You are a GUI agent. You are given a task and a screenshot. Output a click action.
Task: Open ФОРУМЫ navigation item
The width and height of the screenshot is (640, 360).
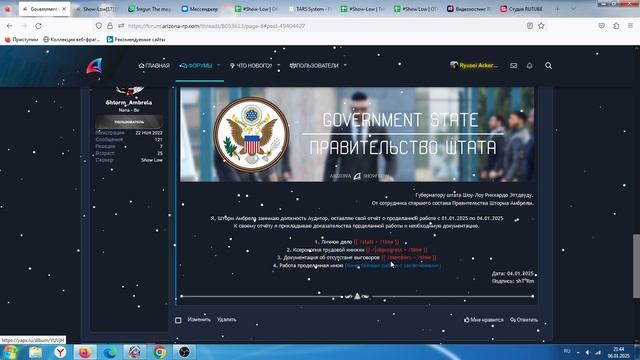(196, 65)
